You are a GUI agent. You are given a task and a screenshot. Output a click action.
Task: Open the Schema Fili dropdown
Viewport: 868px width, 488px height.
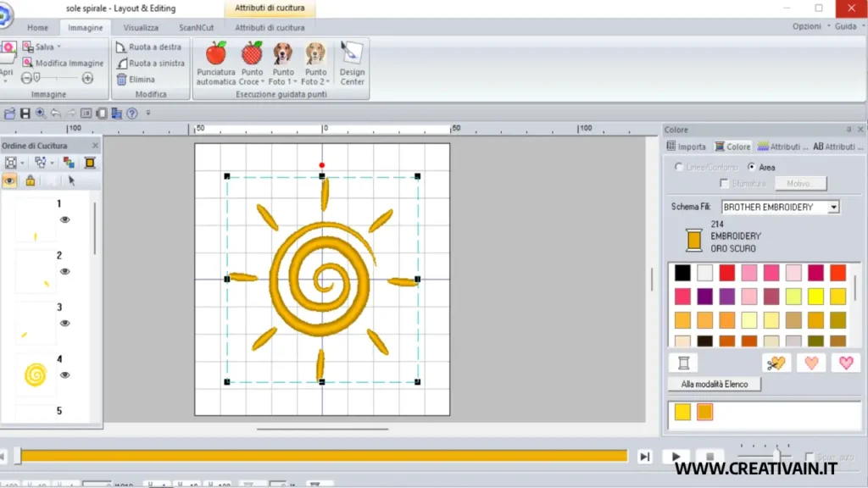click(x=834, y=207)
